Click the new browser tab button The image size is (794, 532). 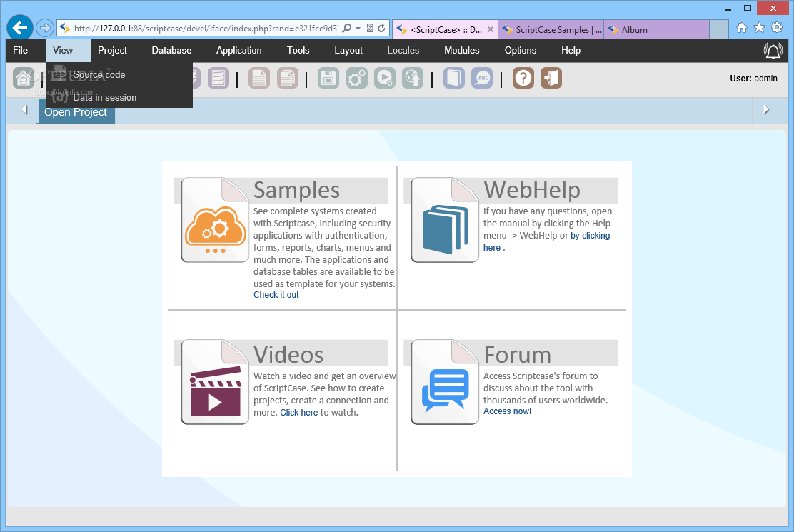(718, 29)
